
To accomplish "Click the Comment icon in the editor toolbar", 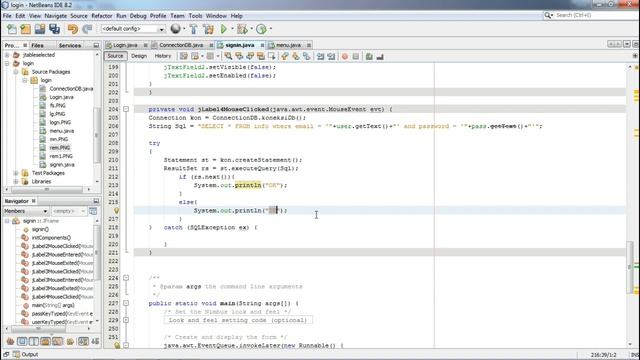I will pos(369,56).
